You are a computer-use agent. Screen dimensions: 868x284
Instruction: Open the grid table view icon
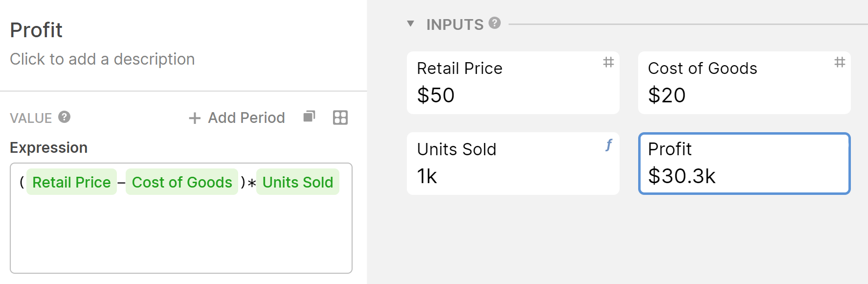340,118
